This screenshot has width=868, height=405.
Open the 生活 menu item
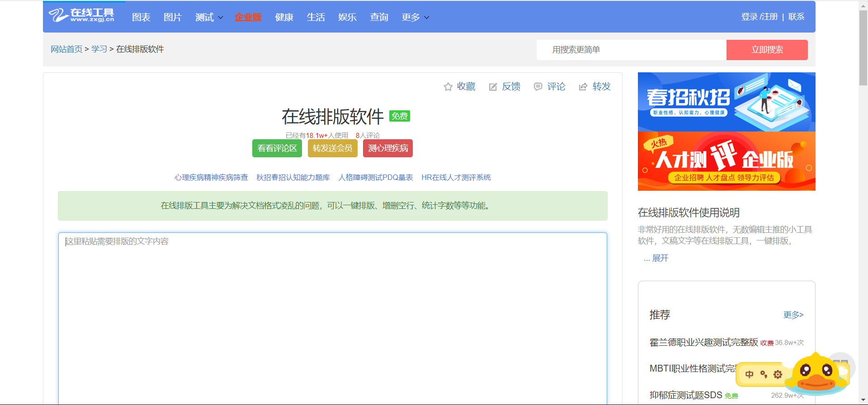pos(316,17)
